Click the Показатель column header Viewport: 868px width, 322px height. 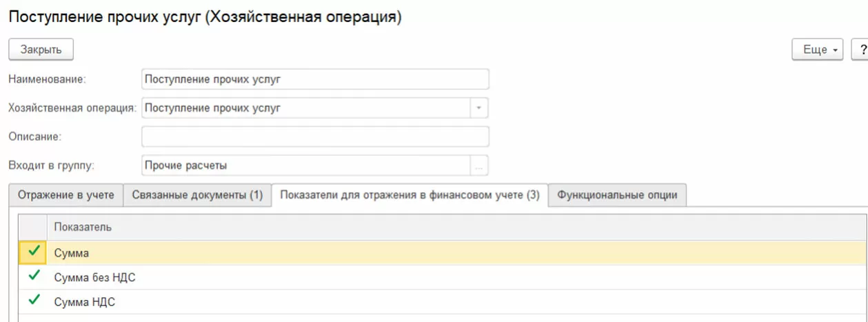click(x=83, y=227)
